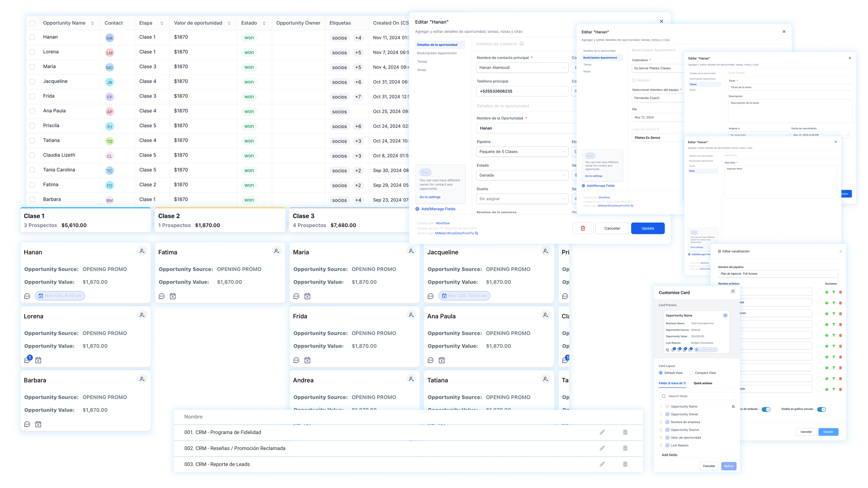Open the Workflow link after Creado por
Image resolution: width=868 pixels, height=488 pixels.
[442, 223]
